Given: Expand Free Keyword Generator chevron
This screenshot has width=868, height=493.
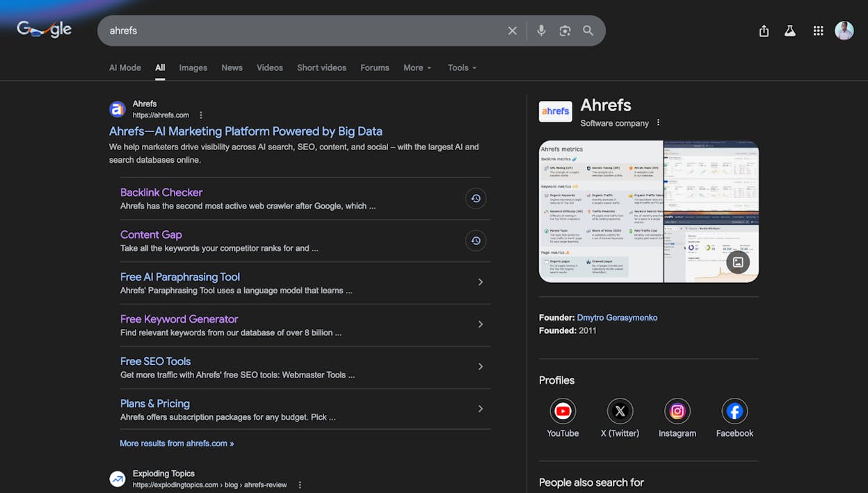Looking at the screenshot, I should click(x=481, y=325).
